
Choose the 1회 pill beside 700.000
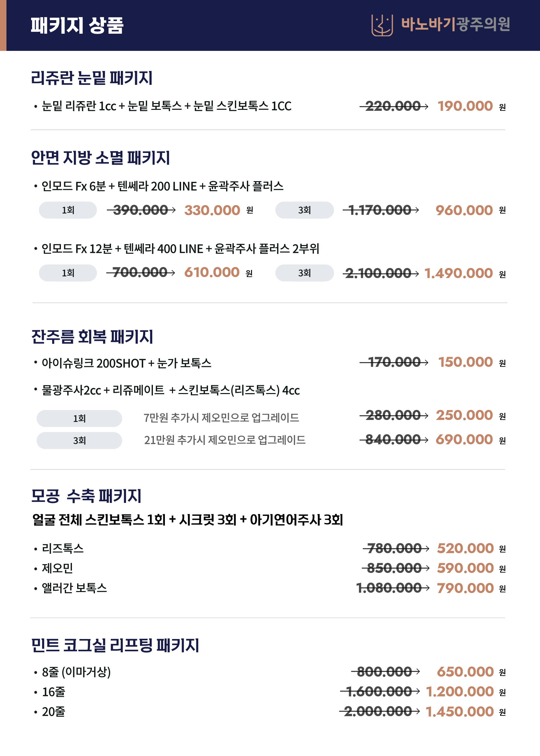68,273
